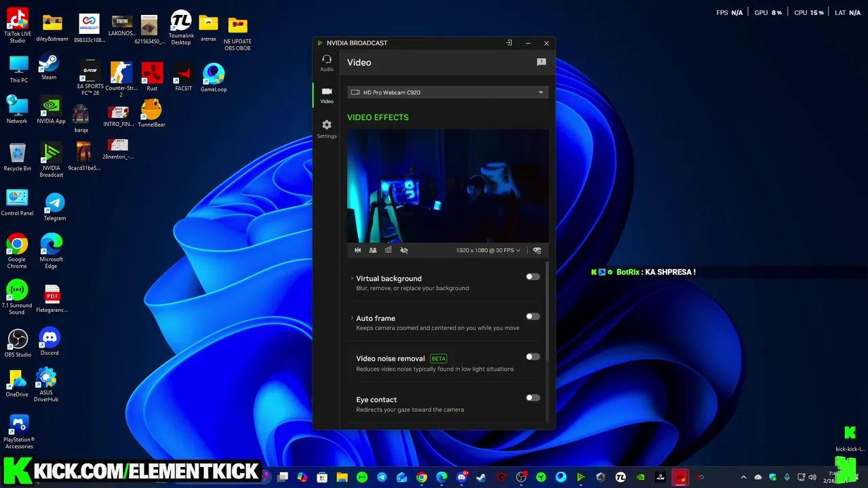This screenshot has height=488, width=868.
Task: Select the Network desktop icon
Action: coord(17,110)
